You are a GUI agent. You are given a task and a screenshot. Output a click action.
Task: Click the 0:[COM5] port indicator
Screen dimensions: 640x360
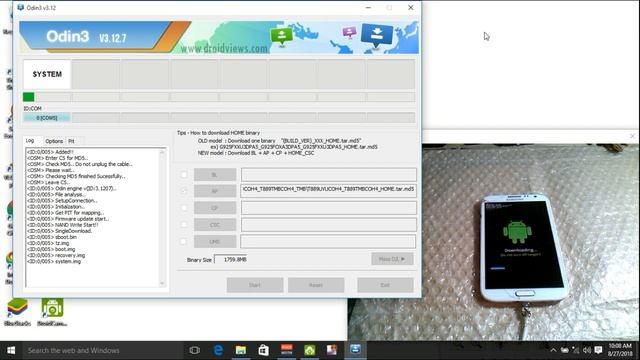pyautogui.click(x=47, y=118)
